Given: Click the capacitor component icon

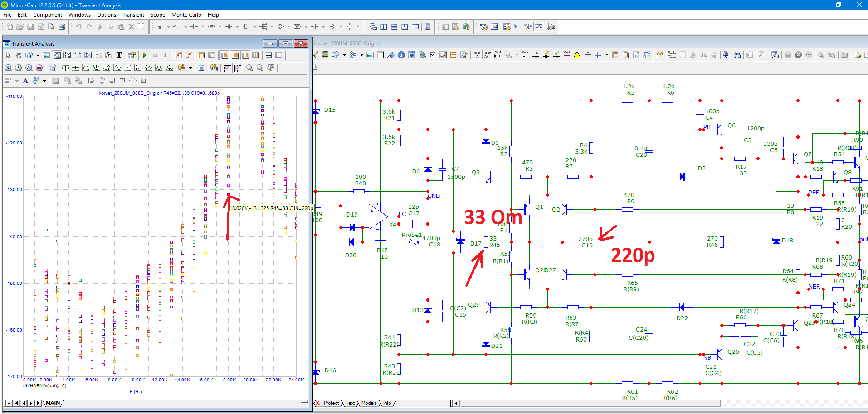Looking at the screenshot, I should pos(194,27).
